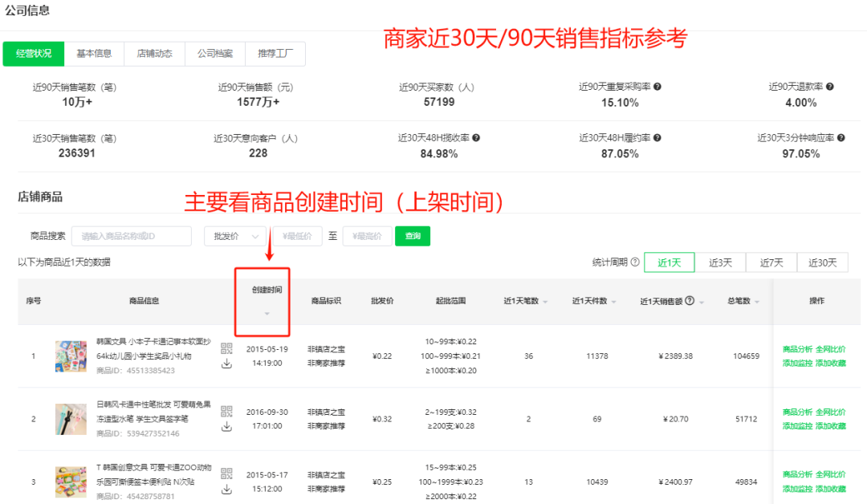This screenshot has width=867, height=504.
Task: Switch statistics period to 近7天
Action: (771, 262)
